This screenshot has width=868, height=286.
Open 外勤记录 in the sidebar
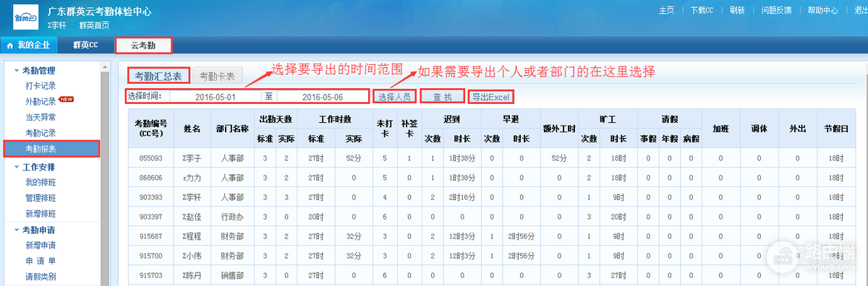(41, 102)
